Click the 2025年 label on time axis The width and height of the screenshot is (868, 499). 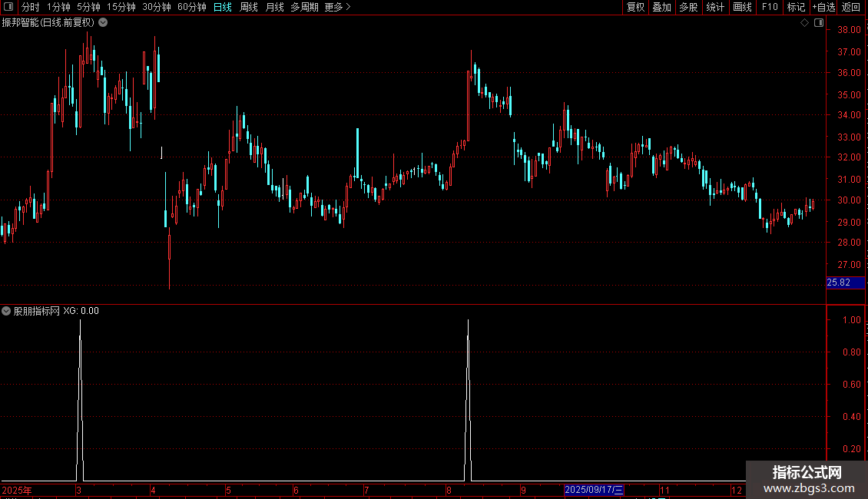(x=17, y=490)
